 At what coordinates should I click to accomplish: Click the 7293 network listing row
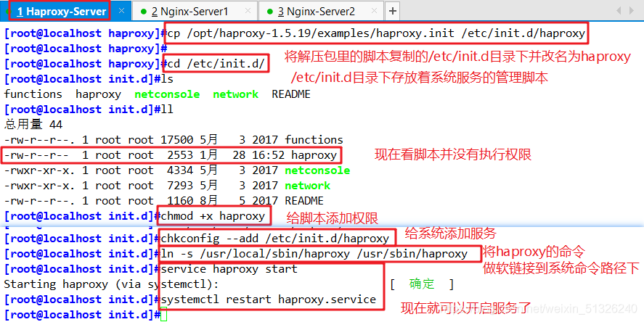coord(167,186)
